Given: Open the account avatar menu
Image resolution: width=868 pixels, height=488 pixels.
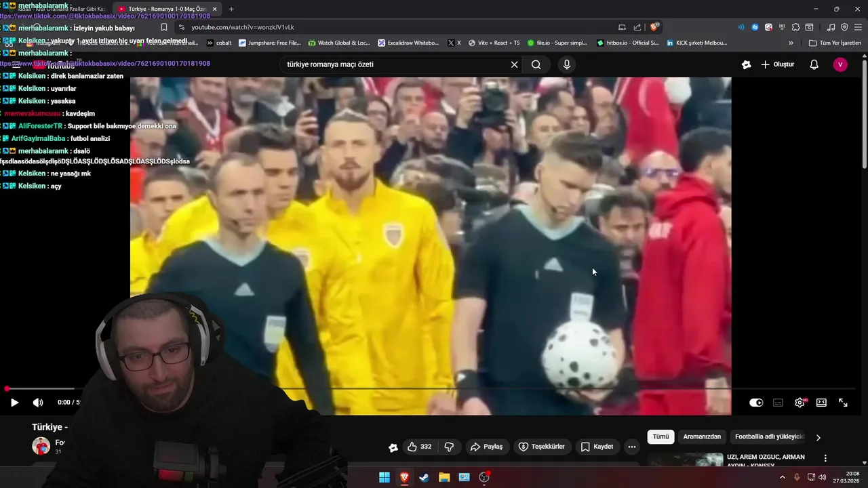Looking at the screenshot, I should [840, 65].
